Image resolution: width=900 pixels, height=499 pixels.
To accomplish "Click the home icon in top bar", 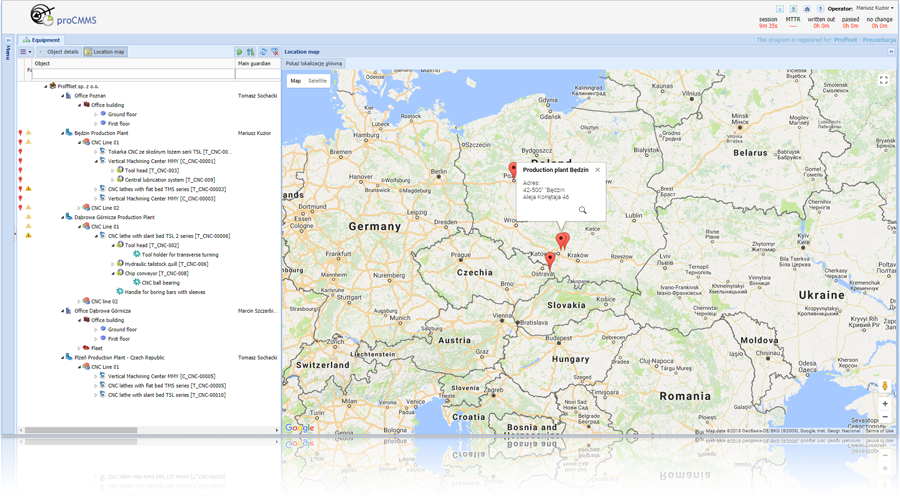I will tap(806, 9).
